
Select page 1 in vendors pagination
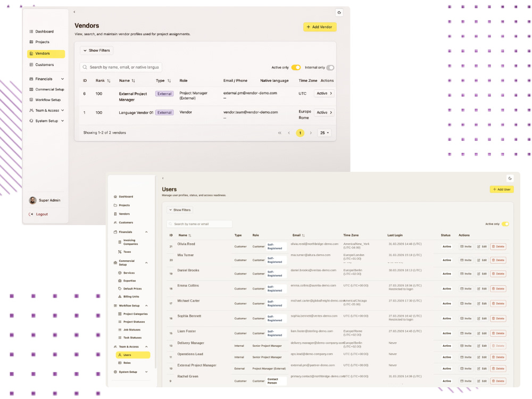[300, 133]
